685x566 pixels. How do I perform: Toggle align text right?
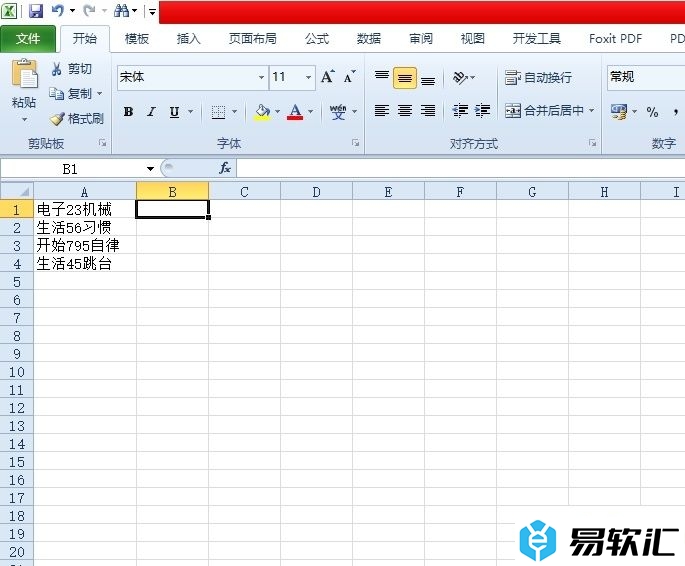coord(428,111)
